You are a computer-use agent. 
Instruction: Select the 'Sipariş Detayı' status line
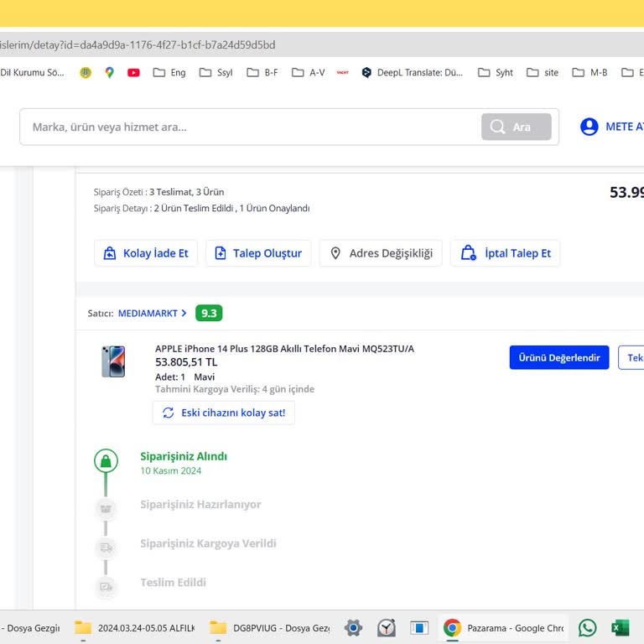tap(201, 208)
